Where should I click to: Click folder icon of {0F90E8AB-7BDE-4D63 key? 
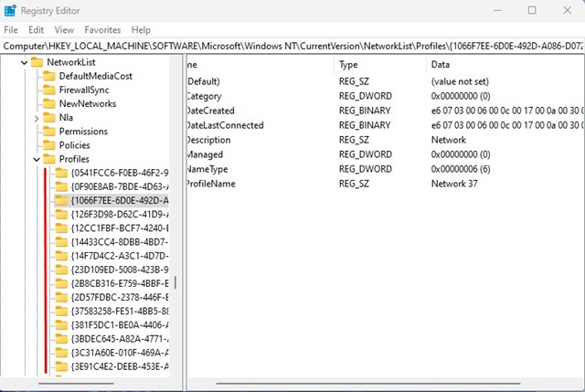[61, 186]
